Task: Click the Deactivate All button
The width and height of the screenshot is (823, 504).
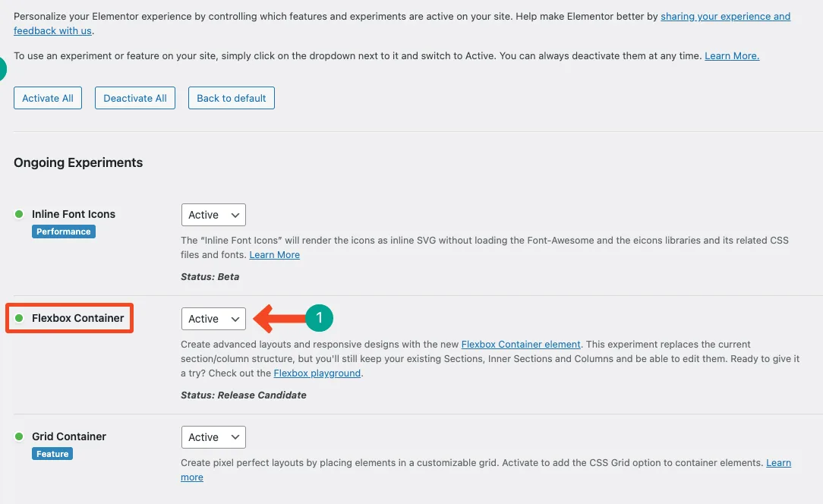Action: 135,98
